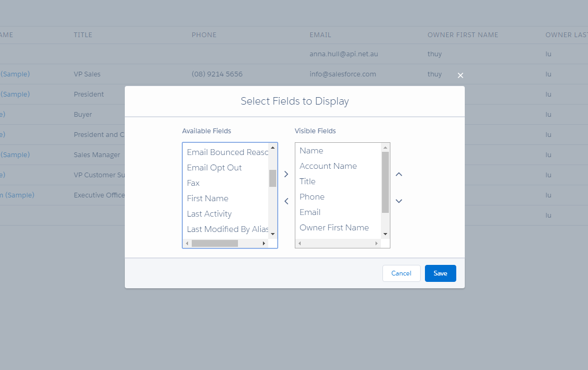Move selected visible field down

(399, 201)
